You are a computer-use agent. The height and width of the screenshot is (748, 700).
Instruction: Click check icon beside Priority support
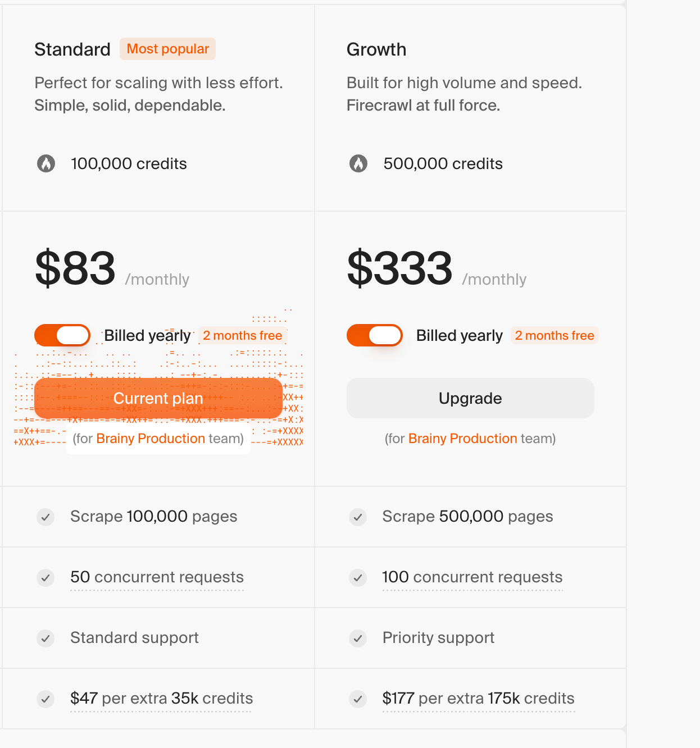pos(358,638)
